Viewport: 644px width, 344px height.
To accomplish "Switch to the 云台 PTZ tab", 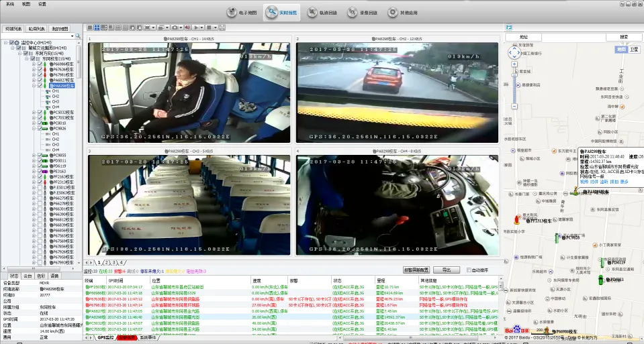I will 28,276.
